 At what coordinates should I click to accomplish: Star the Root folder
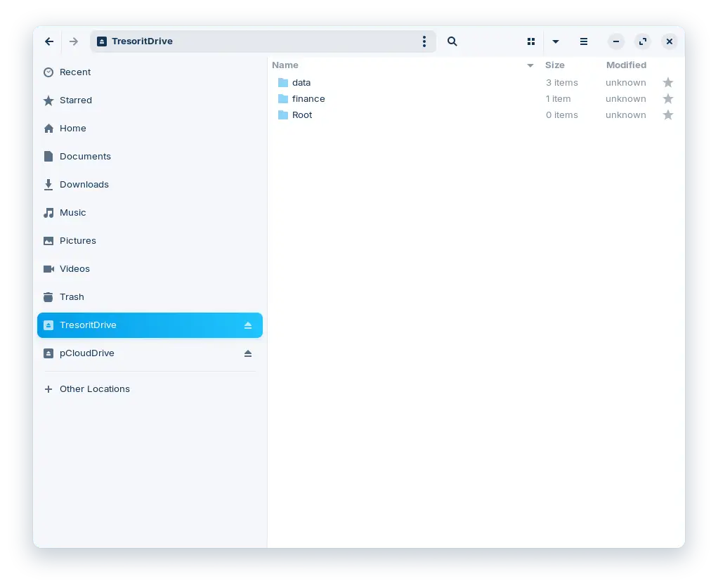coord(668,115)
